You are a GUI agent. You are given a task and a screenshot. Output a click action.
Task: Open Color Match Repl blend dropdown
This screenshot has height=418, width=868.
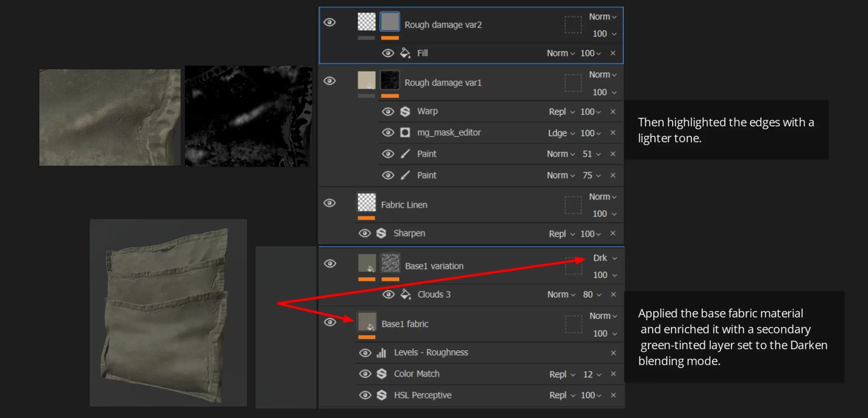click(562, 374)
